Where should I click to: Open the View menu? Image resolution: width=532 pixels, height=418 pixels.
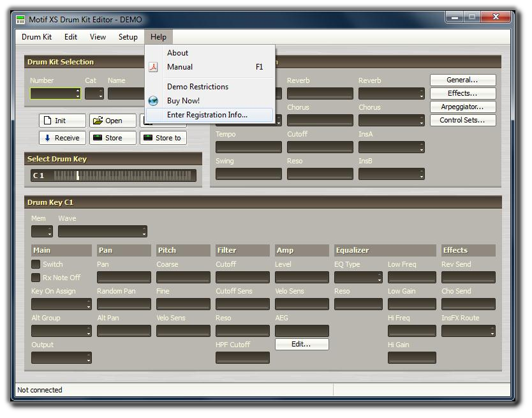tap(98, 37)
